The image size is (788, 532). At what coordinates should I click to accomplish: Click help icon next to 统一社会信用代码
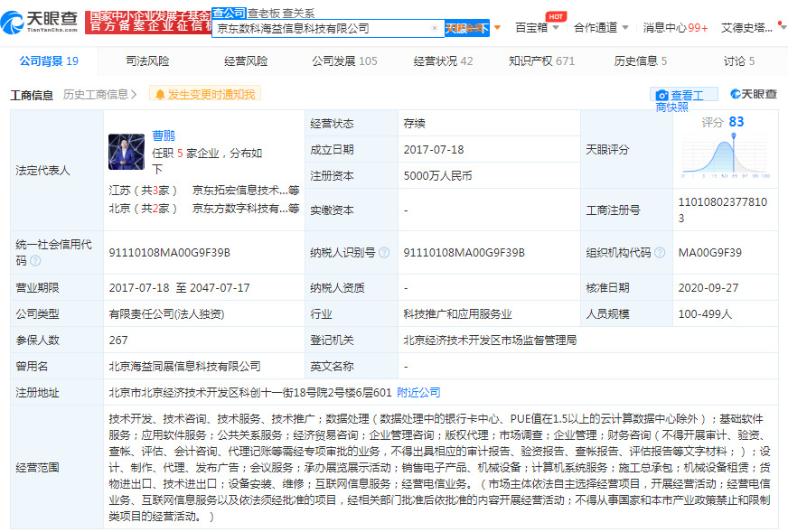tap(35, 261)
